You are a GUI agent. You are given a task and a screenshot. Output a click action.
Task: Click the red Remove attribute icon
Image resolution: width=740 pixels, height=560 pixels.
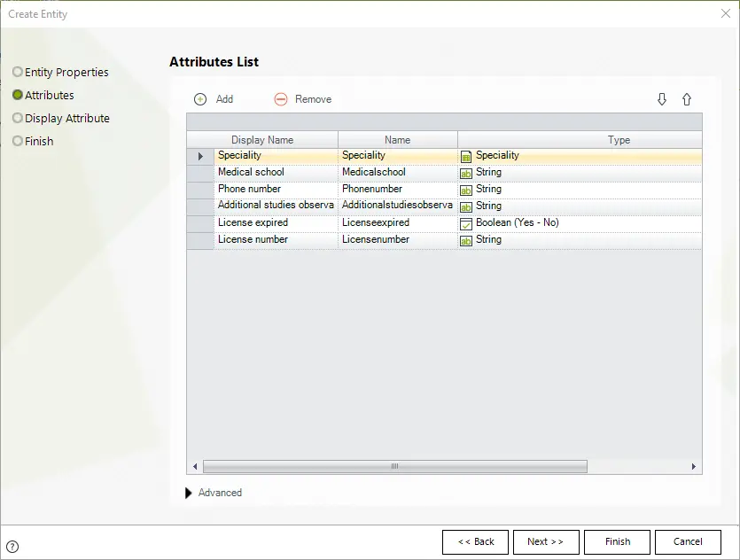click(x=281, y=99)
